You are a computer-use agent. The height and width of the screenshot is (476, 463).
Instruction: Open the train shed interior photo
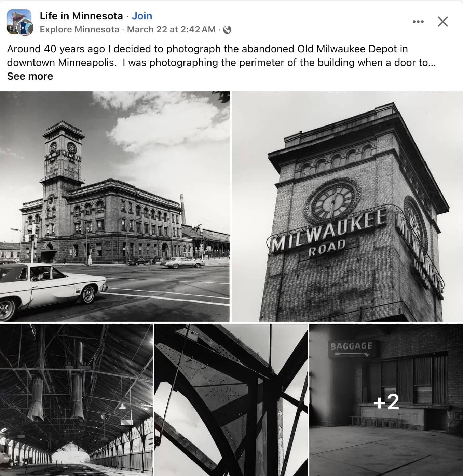click(x=76, y=400)
